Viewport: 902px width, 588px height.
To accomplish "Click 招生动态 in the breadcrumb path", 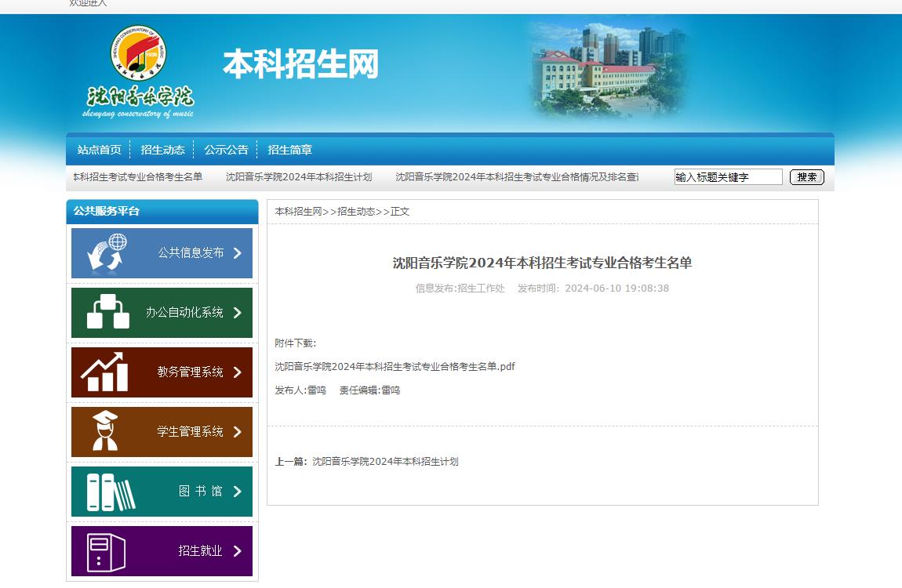I will tap(356, 212).
